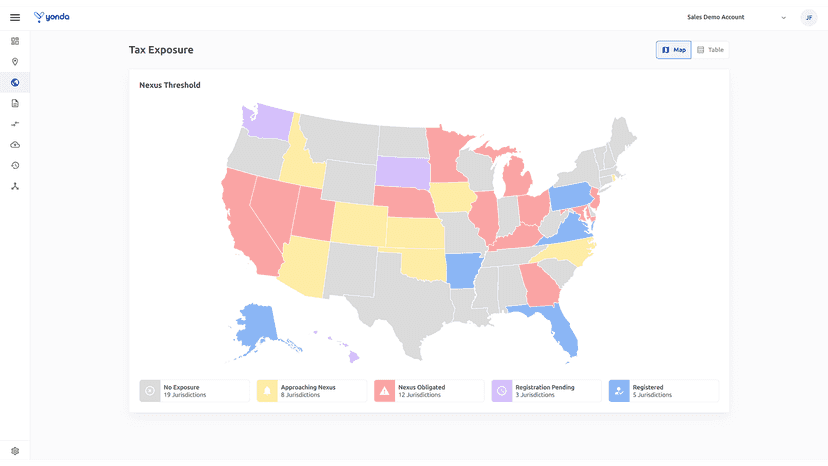
Task: Switch to Map view
Action: [673, 50]
